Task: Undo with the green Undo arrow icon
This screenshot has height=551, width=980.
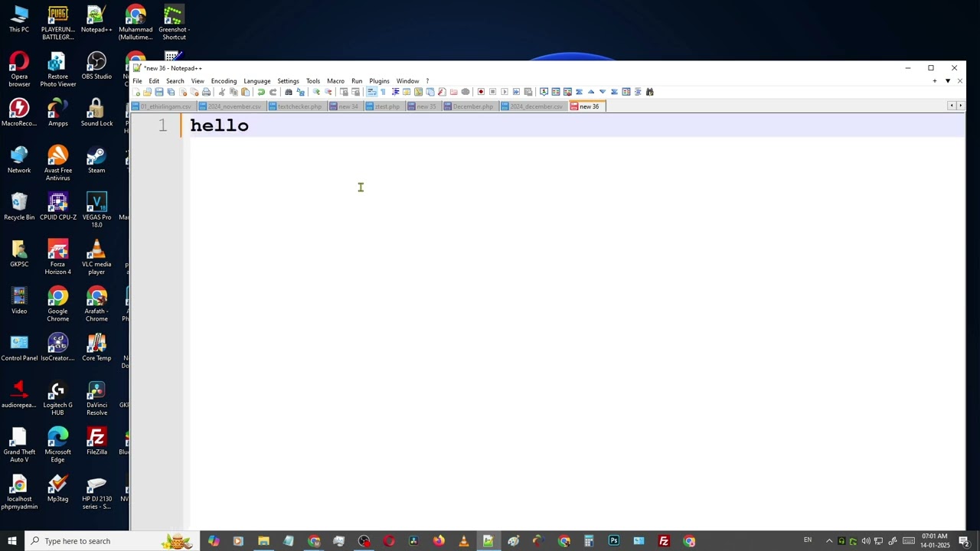Action: [261, 92]
